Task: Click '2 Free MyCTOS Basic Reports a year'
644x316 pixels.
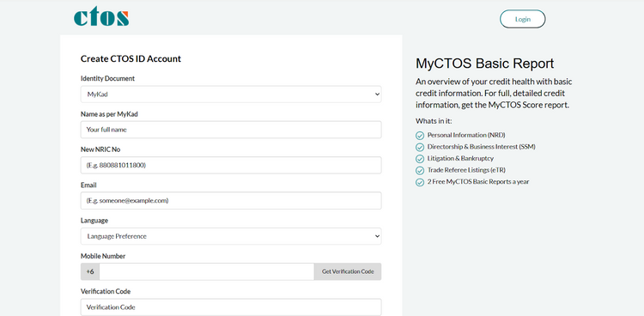Action: (x=478, y=182)
